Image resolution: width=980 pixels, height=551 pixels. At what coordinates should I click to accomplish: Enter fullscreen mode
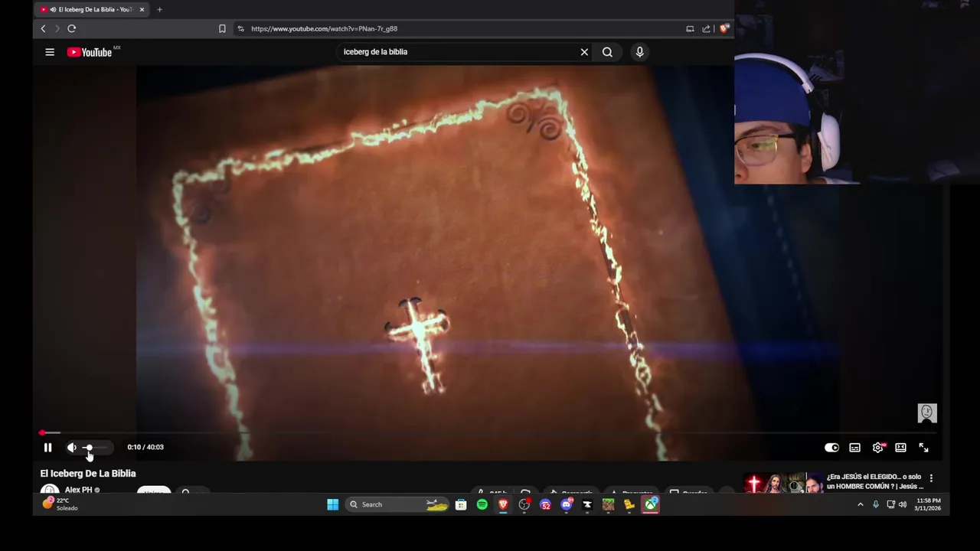point(923,448)
